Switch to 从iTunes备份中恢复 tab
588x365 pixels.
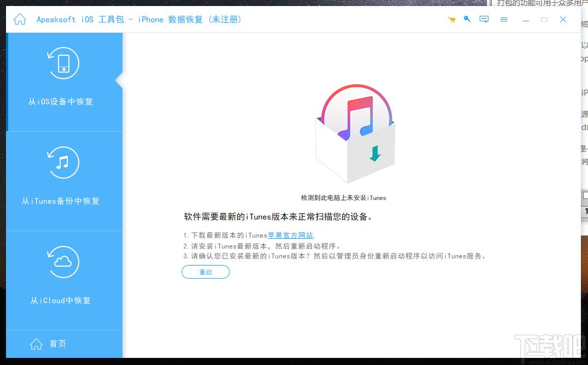[64, 181]
